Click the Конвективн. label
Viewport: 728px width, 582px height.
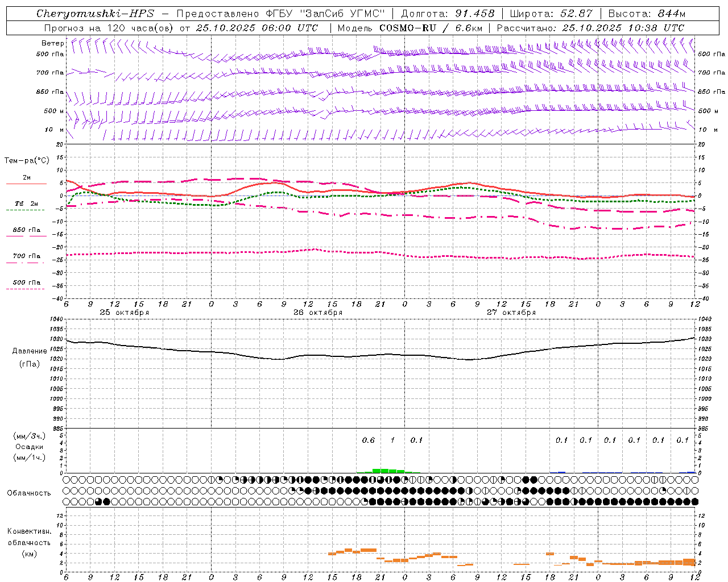30,531
